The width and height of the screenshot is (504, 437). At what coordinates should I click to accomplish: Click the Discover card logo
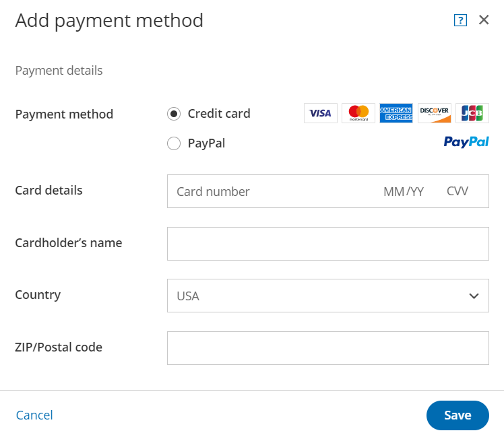pos(435,113)
